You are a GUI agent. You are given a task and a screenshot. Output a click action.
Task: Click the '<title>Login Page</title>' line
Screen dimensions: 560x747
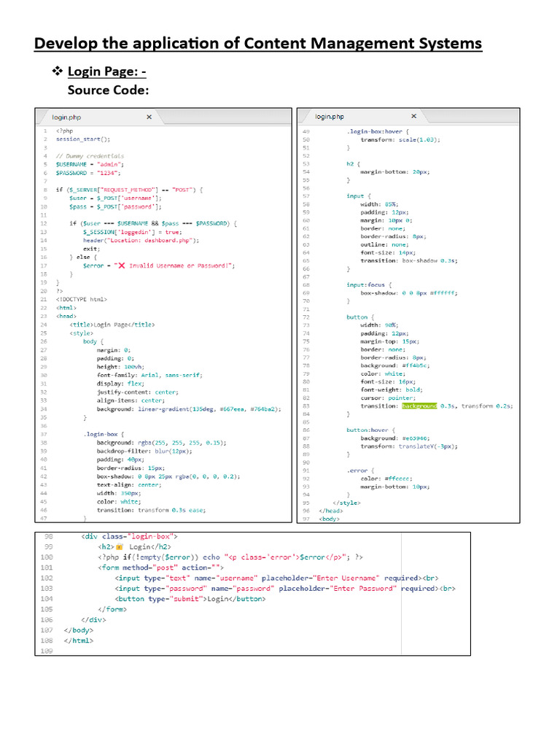point(112,325)
